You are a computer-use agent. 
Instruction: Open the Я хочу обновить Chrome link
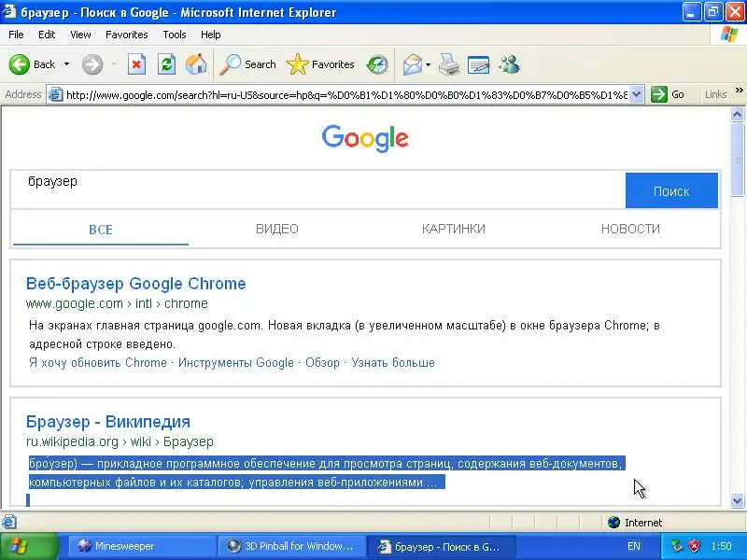tap(98, 363)
